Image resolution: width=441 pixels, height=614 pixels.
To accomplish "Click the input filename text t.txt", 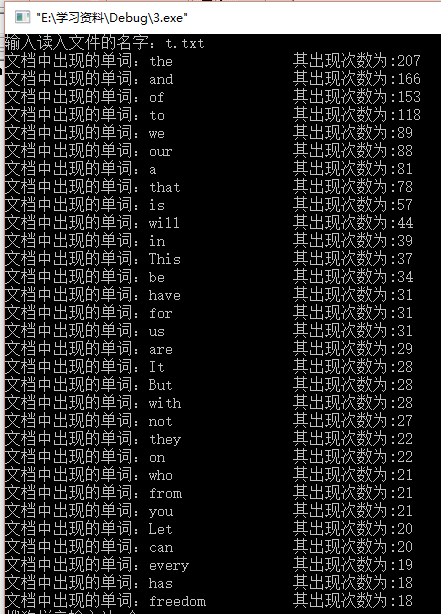I will (x=185, y=43).
